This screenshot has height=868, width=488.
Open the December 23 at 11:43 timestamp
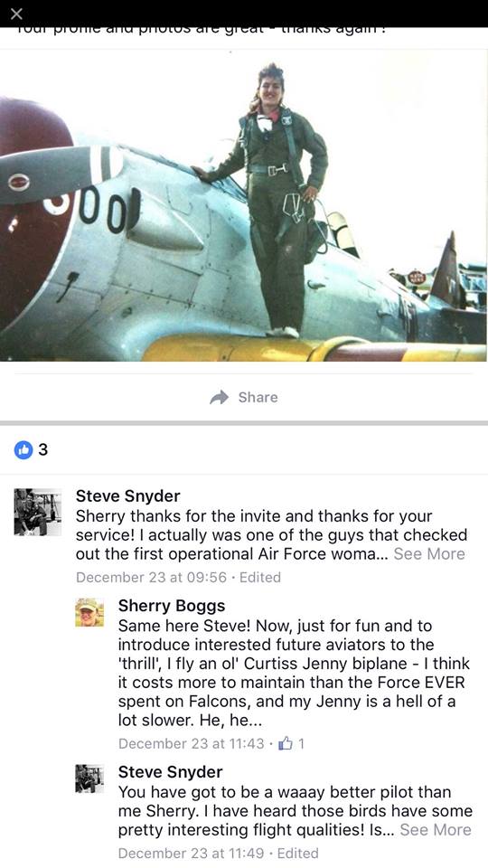[192, 743]
